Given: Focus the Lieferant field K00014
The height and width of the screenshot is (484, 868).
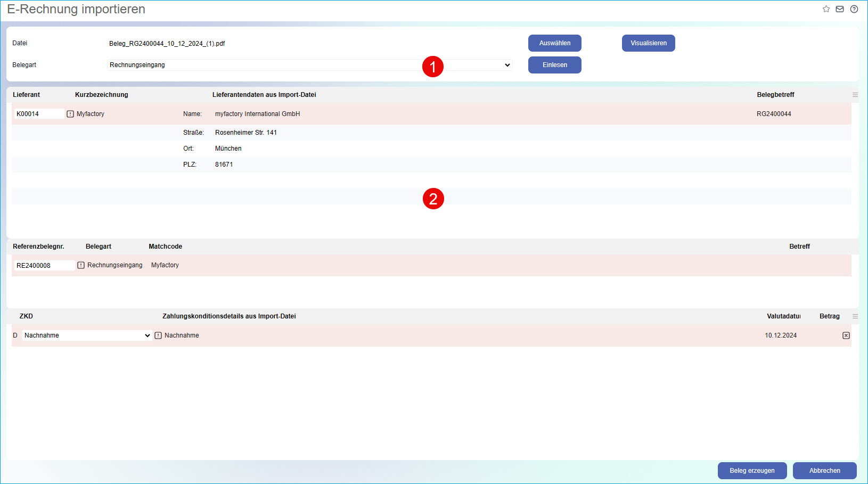Looking at the screenshot, I should pos(39,114).
